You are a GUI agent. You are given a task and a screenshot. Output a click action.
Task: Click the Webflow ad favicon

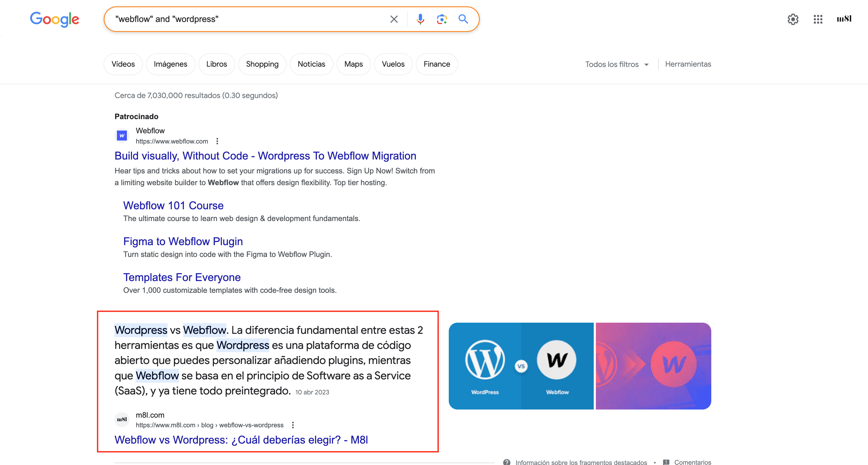click(122, 136)
